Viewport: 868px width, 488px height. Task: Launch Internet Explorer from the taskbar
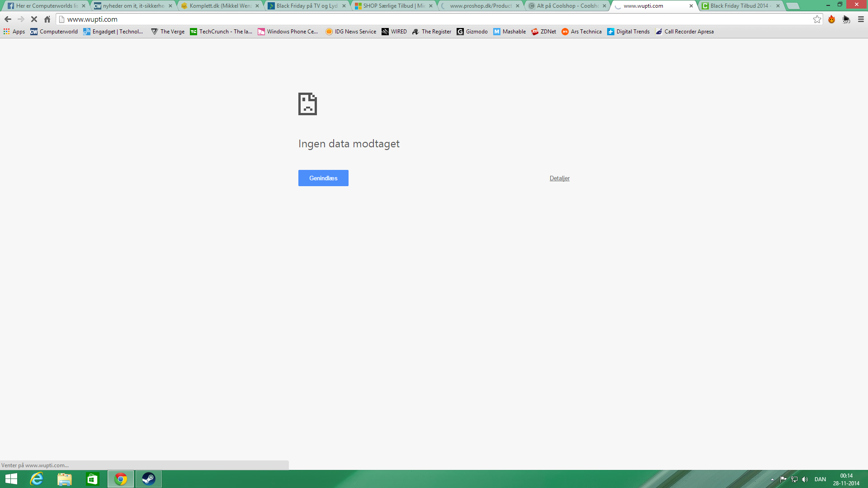coord(37,479)
